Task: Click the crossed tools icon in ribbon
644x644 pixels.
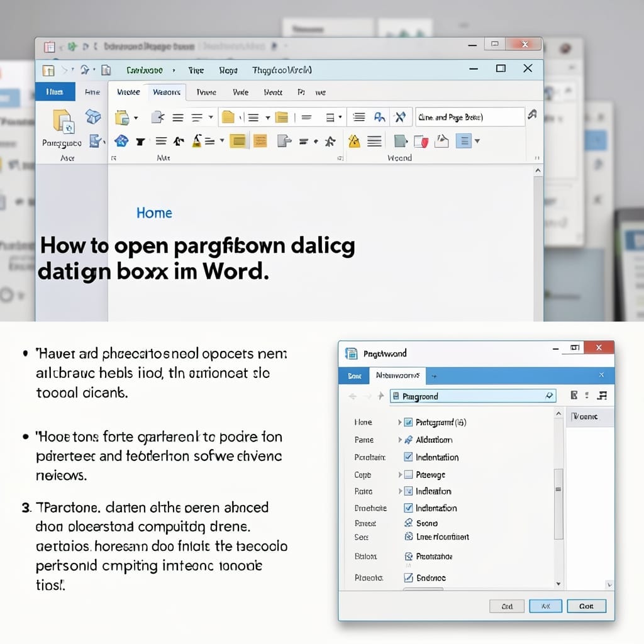Action: click(400, 118)
